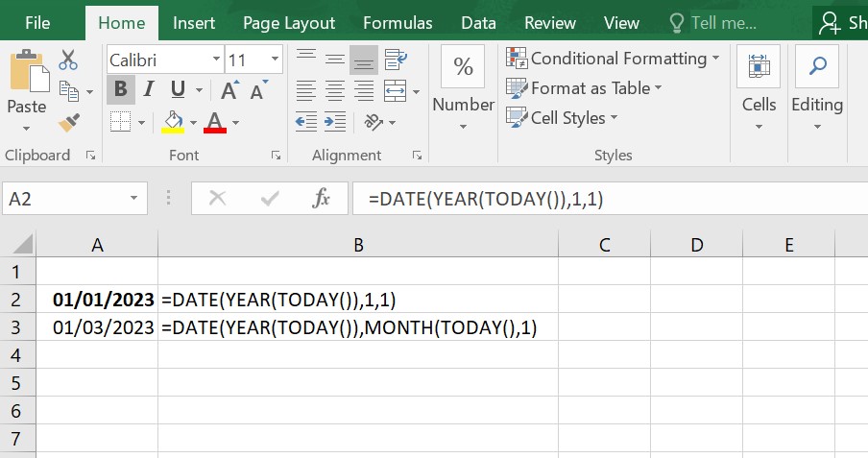Click the Middle Align icon
This screenshot has width=868, height=458.
point(335,59)
